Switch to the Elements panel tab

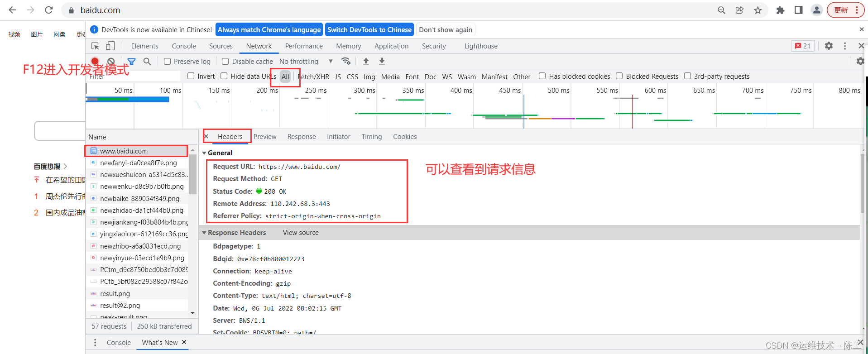tap(144, 46)
